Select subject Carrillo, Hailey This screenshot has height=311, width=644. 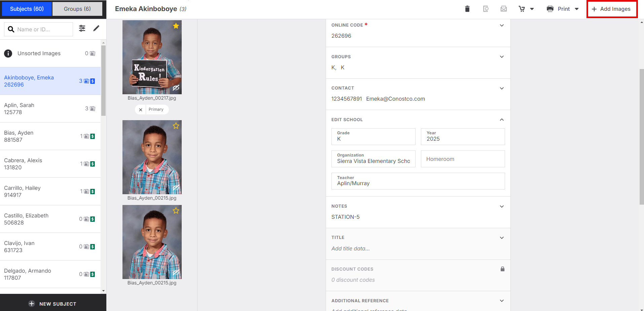coord(50,192)
